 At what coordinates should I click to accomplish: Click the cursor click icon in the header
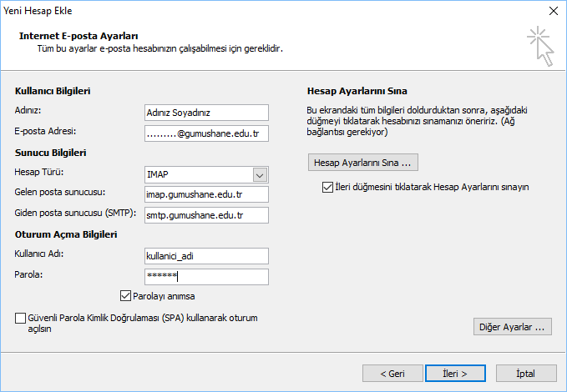pos(540,45)
